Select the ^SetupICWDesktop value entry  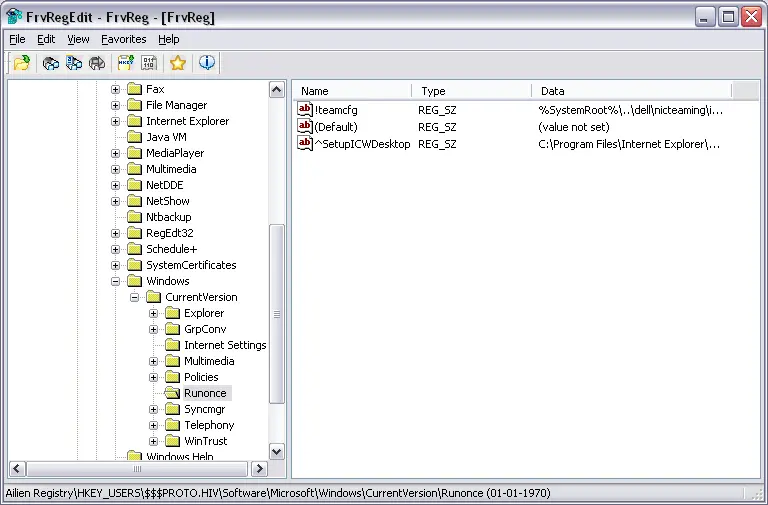coord(362,144)
